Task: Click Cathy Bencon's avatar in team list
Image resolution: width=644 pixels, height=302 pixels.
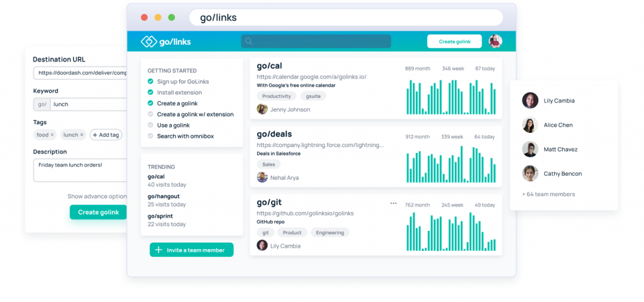Action: coord(530,174)
